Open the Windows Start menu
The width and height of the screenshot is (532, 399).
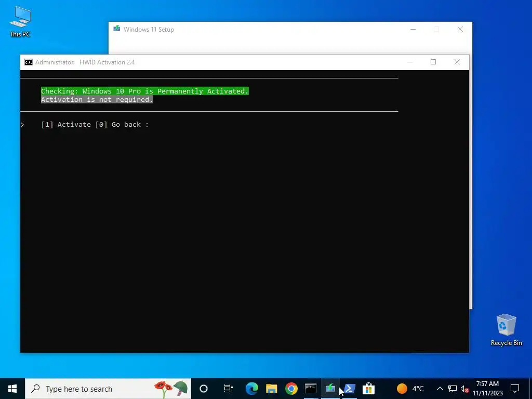tap(12, 389)
